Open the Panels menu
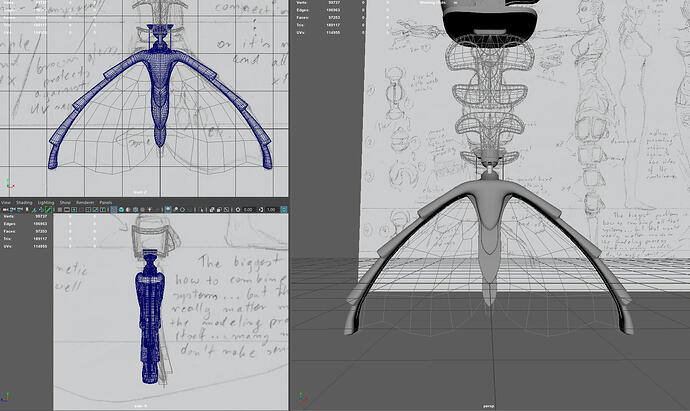690x411 pixels. point(105,202)
